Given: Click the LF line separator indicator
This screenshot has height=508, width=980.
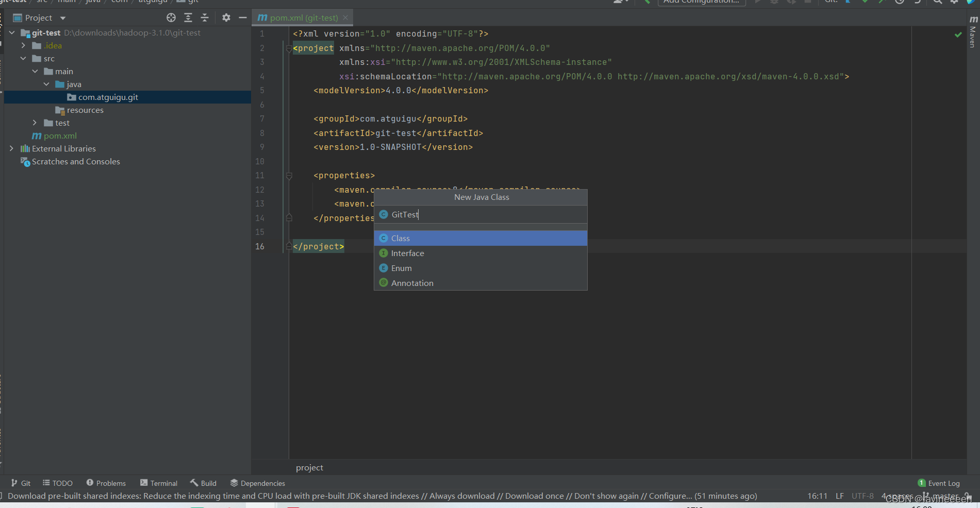Looking at the screenshot, I should click(840, 496).
